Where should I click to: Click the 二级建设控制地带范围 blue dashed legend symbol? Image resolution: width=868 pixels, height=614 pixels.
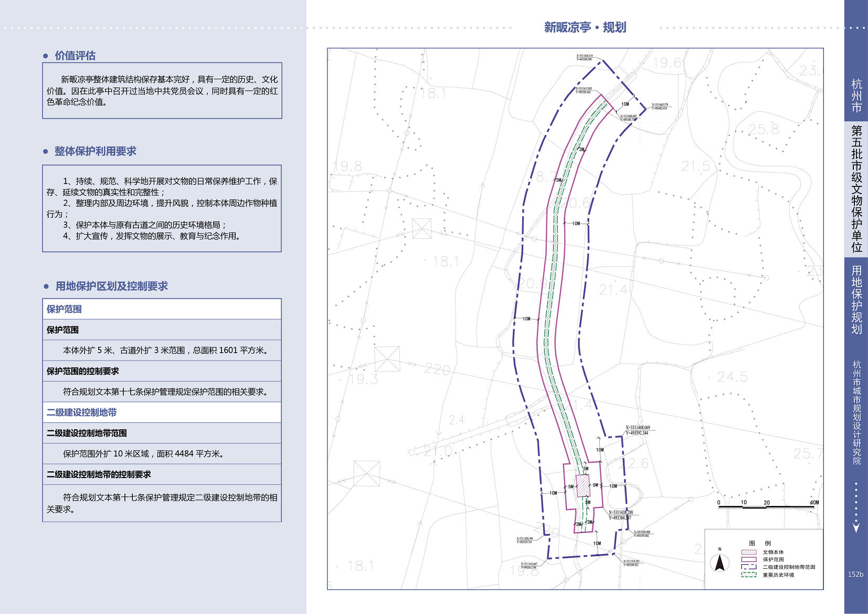coord(748,567)
